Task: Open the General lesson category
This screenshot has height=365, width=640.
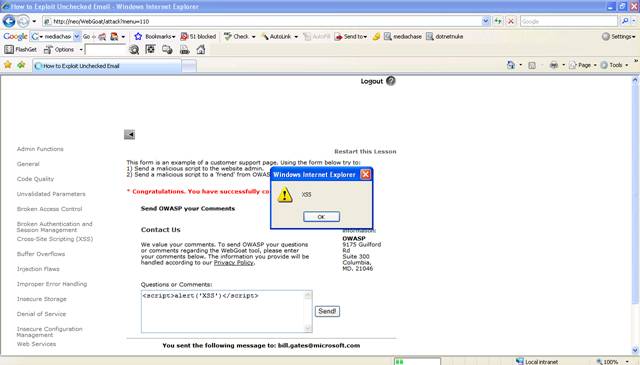Action: coord(28,164)
